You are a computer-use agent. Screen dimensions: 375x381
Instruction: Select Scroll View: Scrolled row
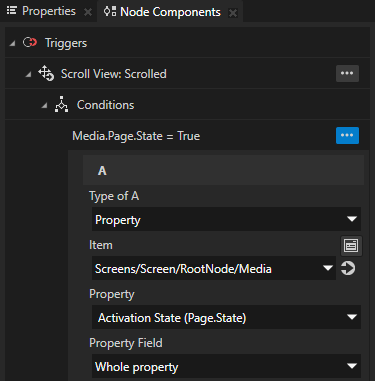(187, 74)
